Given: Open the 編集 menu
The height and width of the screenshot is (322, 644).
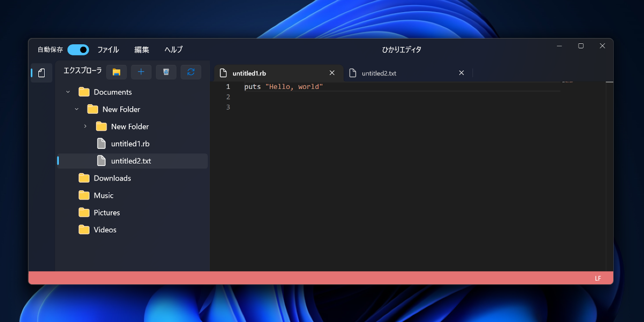Looking at the screenshot, I should [141, 49].
